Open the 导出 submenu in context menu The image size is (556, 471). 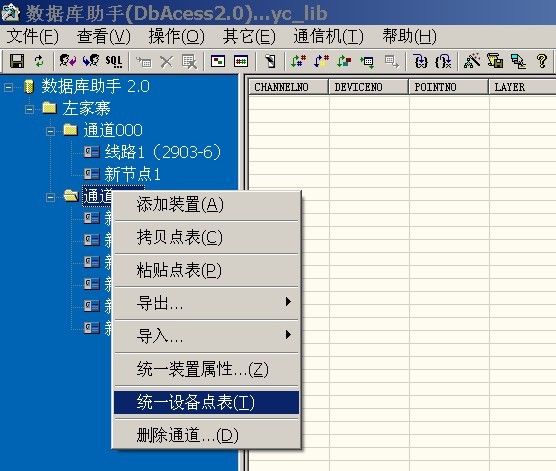coord(206,303)
